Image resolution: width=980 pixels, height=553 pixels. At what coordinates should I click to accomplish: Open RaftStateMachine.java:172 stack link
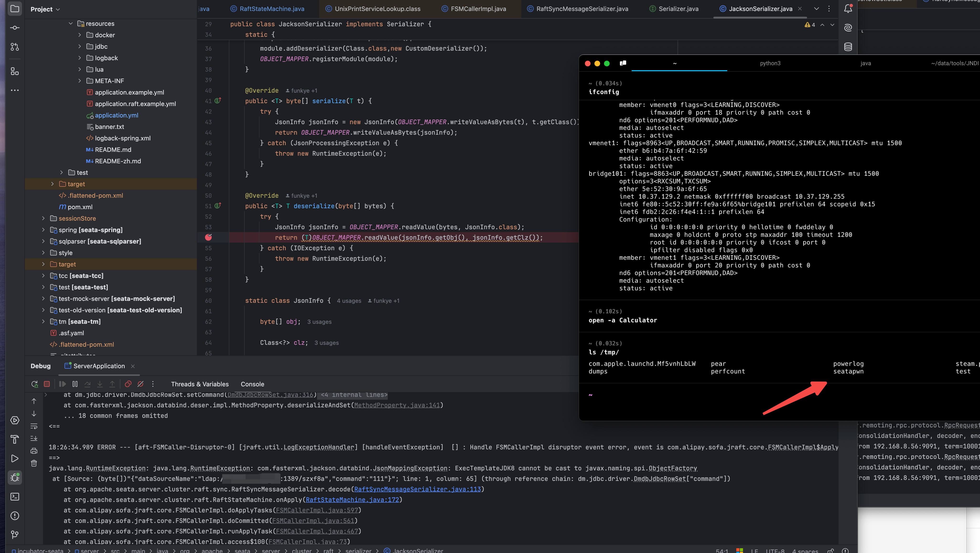tap(352, 500)
